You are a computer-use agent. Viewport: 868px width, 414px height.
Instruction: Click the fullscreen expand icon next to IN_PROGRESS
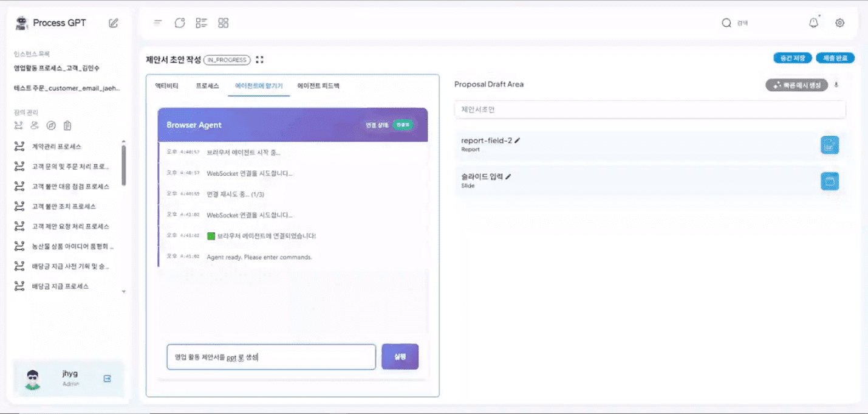pyautogui.click(x=260, y=60)
